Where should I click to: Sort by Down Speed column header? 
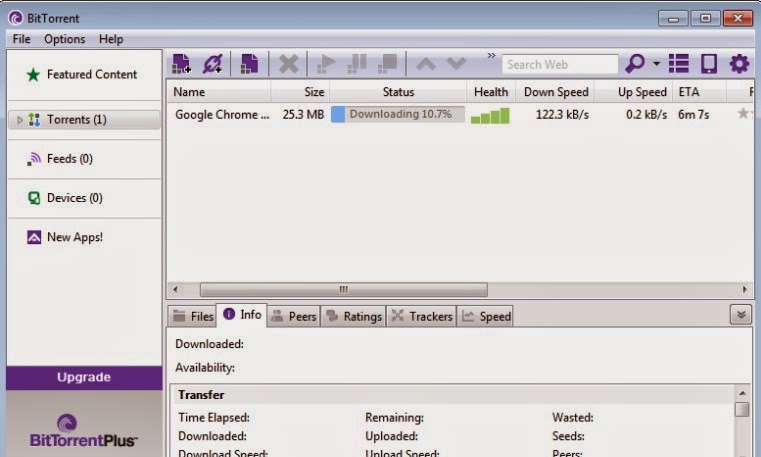click(x=556, y=92)
